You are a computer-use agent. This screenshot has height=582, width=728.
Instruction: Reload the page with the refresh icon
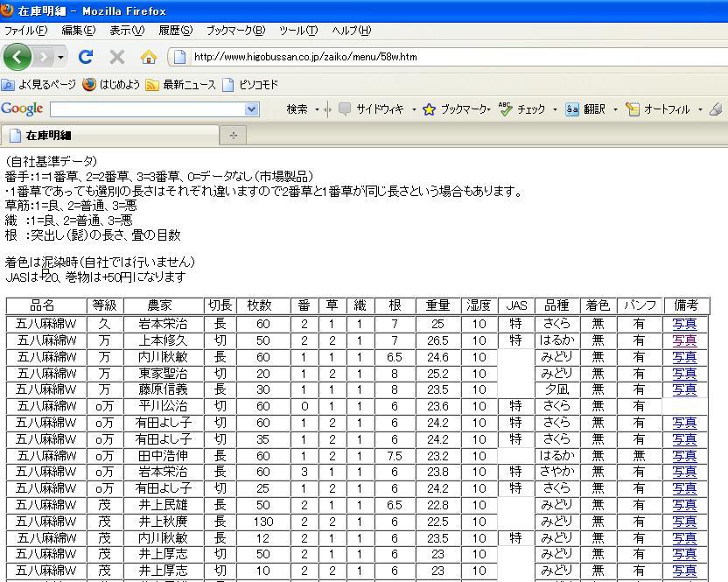[86, 57]
